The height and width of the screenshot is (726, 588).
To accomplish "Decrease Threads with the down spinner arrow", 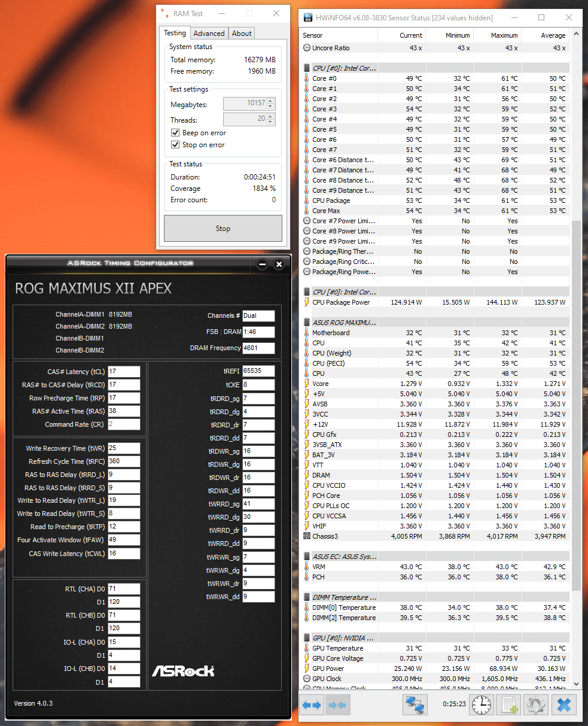I will click(x=270, y=123).
